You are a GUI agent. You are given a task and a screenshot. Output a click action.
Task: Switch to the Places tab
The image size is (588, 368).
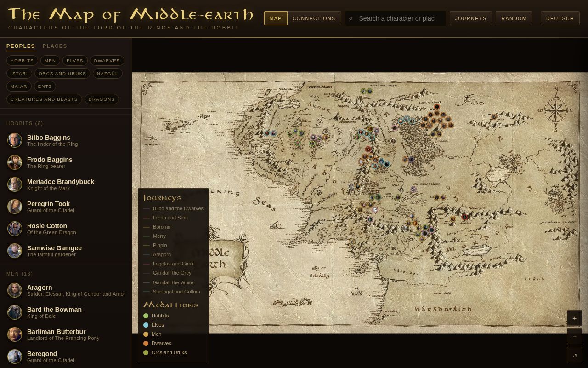(x=55, y=46)
